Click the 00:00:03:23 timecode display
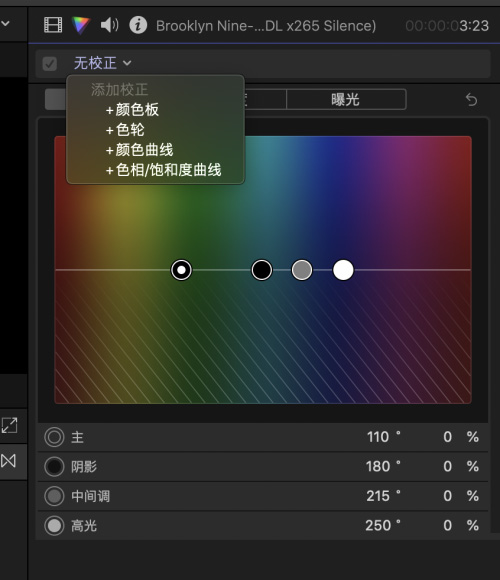This screenshot has width=500, height=580. click(447, 26)
